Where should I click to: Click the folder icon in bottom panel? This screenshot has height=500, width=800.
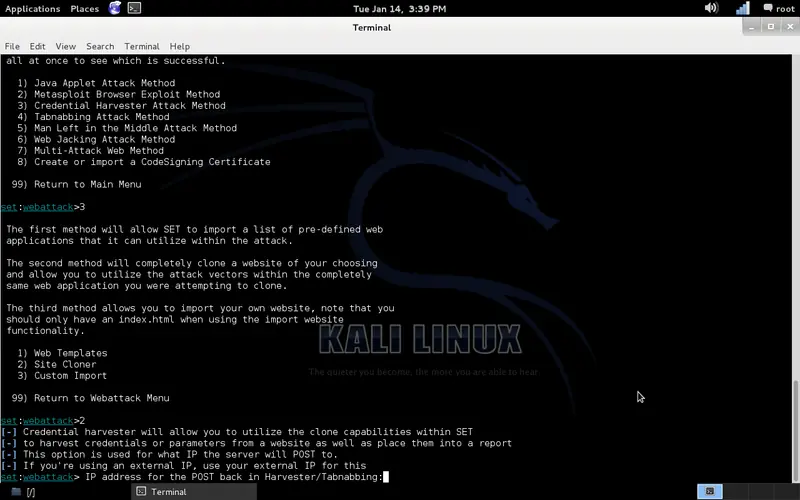16,492
